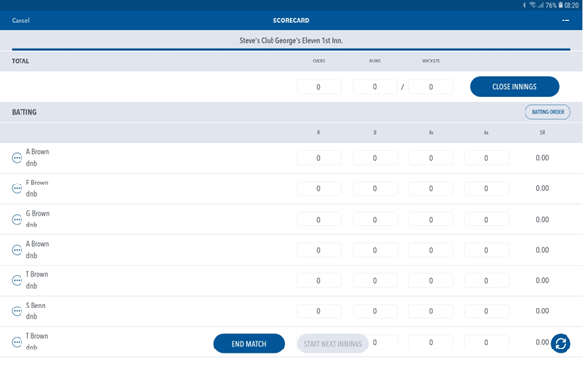The image size is (588, 369).
Task: Edit the total Overs field
Action: (318, 87)
